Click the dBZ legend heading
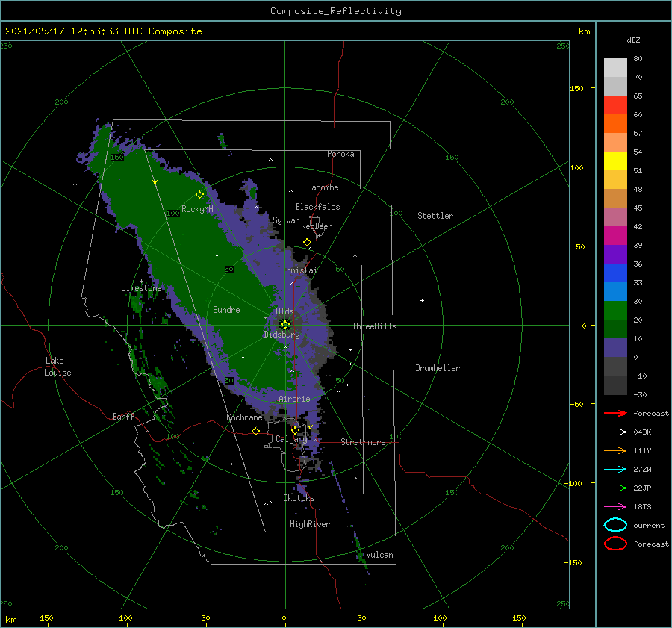Screen dimensions: 672x628 point(633,40)
